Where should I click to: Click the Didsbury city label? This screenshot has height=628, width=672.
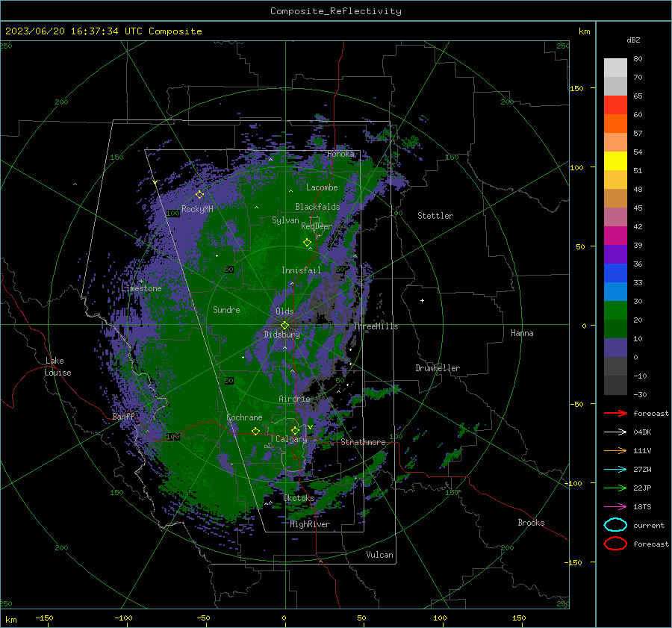(282, 335)
